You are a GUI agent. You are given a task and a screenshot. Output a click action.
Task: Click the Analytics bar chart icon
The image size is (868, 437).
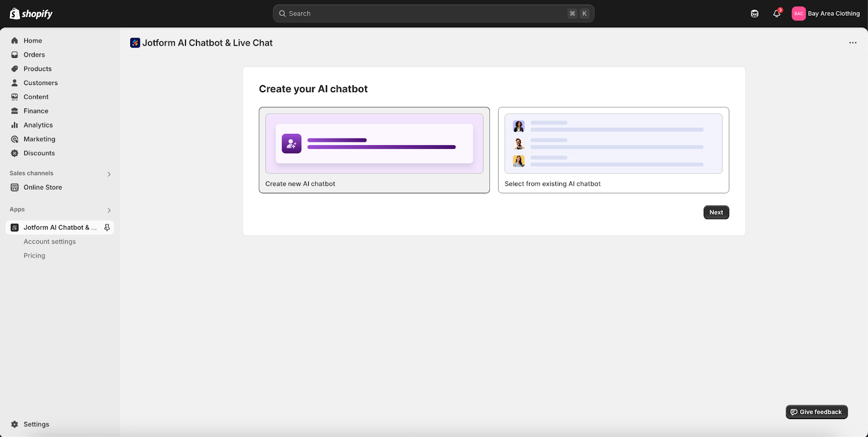(15, 125)
